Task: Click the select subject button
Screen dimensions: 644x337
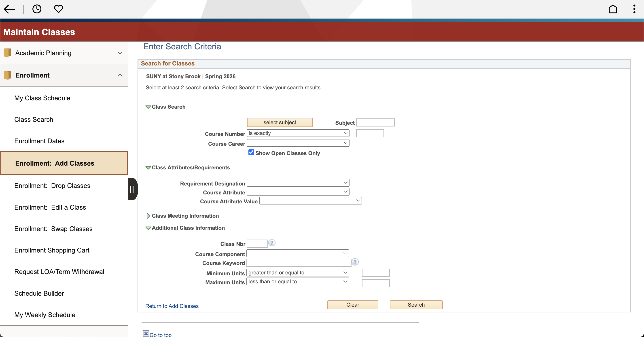Action: pos(280,122)
